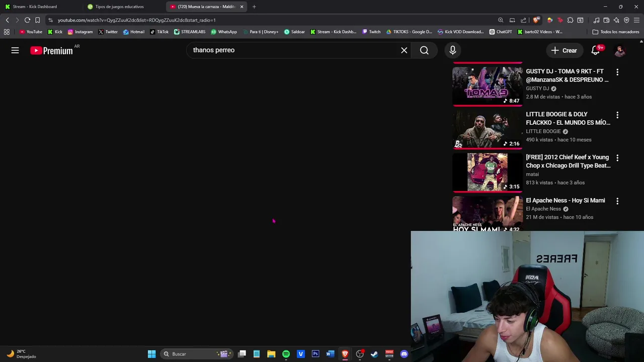Open the YouTube guide hamburger menu
This screenshot has height=362, width=644.
15,50
